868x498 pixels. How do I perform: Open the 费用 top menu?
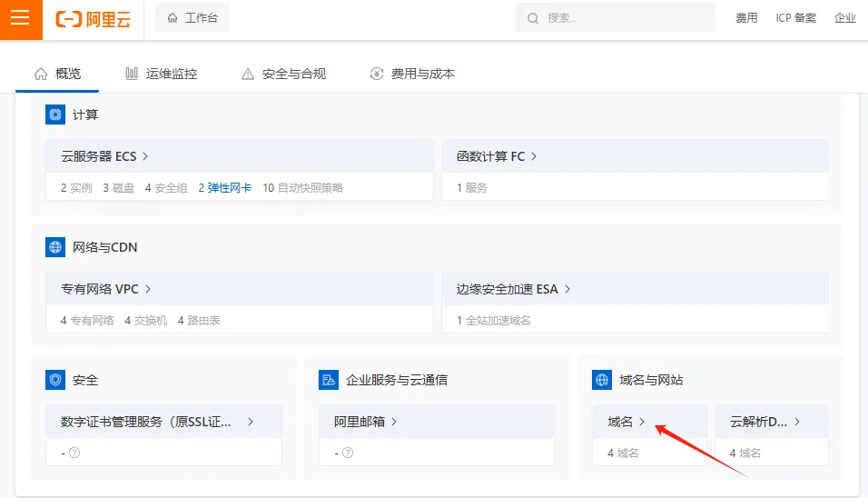tap(746, 18)
